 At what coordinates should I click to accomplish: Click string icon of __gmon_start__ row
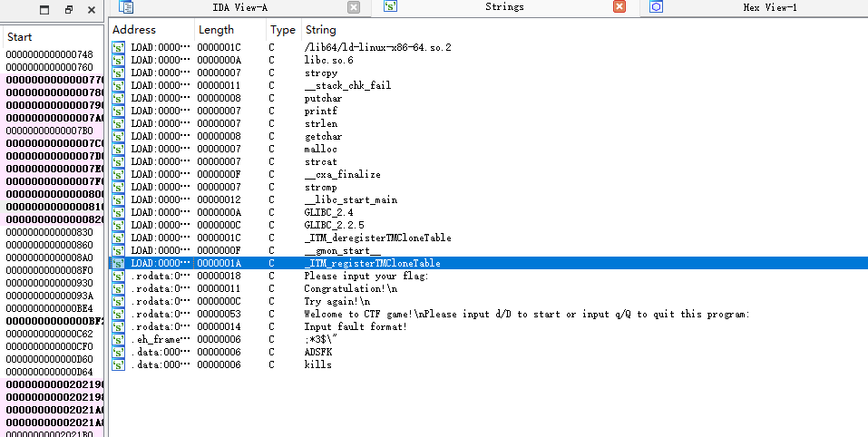pyautogui.click(x=119, y=251)
